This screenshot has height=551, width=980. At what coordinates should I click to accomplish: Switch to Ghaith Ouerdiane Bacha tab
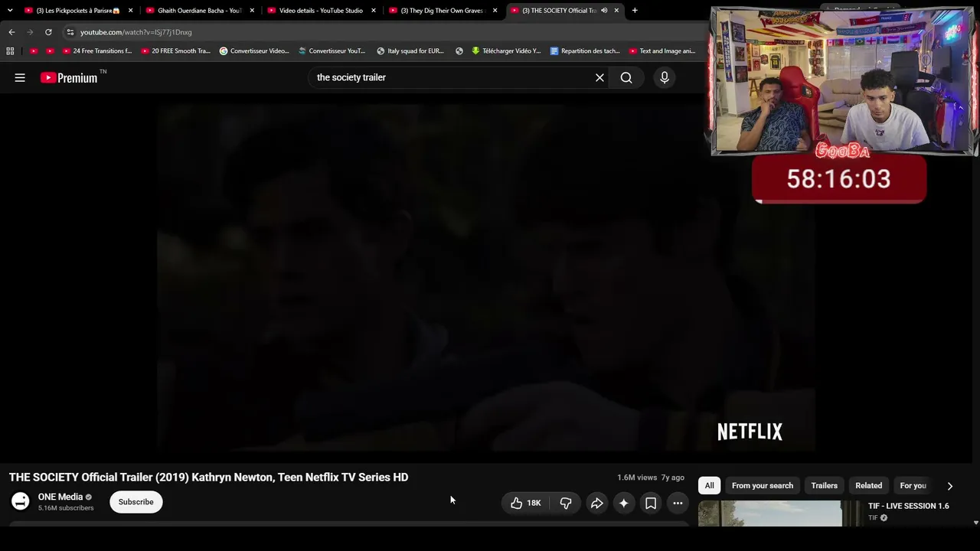(195, 11)
